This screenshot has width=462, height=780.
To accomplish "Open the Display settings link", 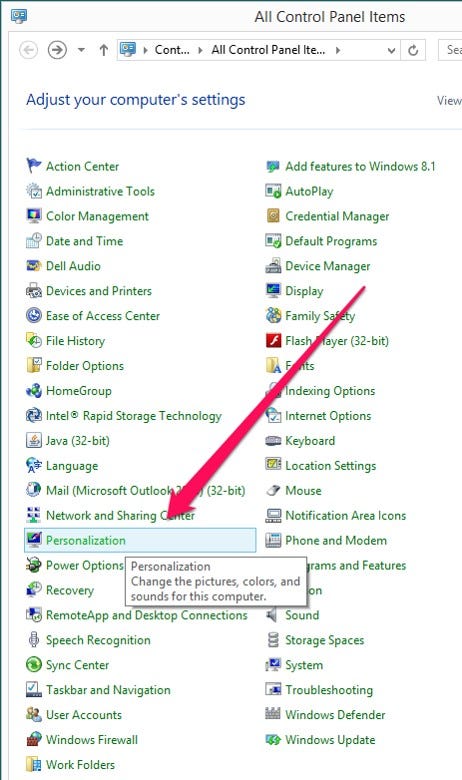I will [304, 291].
